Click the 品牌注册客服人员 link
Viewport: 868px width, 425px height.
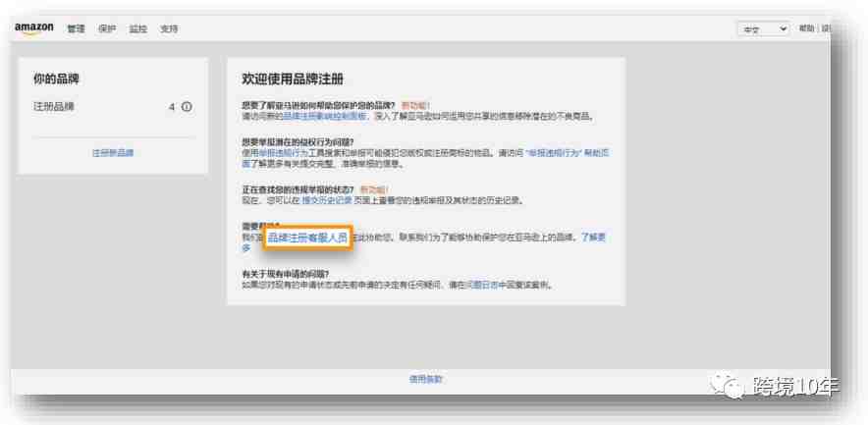click(x=307, y=238)
